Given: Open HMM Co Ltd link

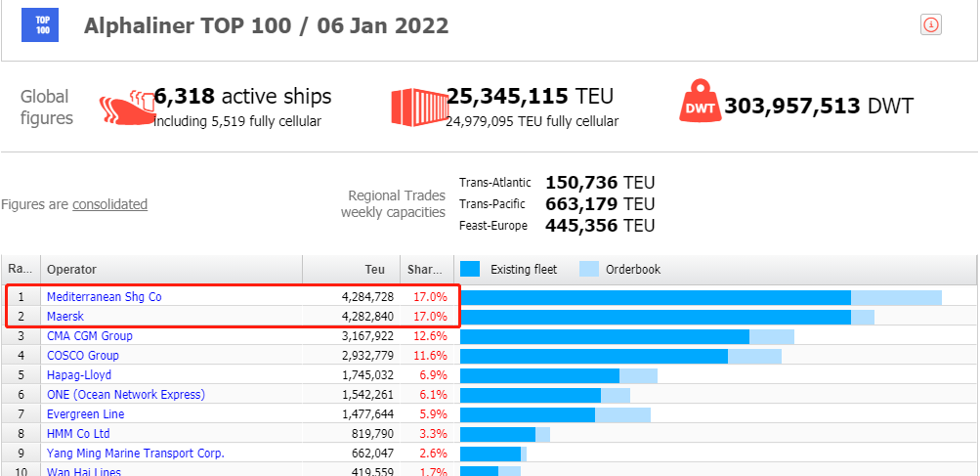Looking at the screenshot, I should click(x=79, y=433).
